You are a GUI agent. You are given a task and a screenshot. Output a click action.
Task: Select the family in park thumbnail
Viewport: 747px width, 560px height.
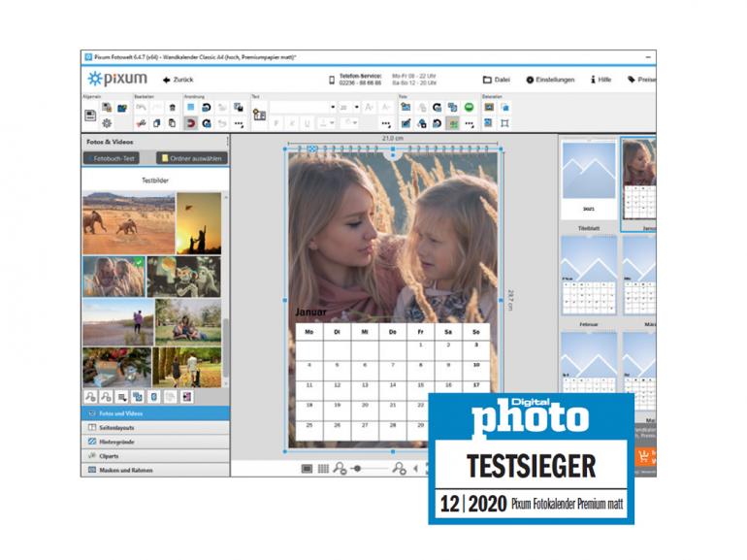click(188, 322)
